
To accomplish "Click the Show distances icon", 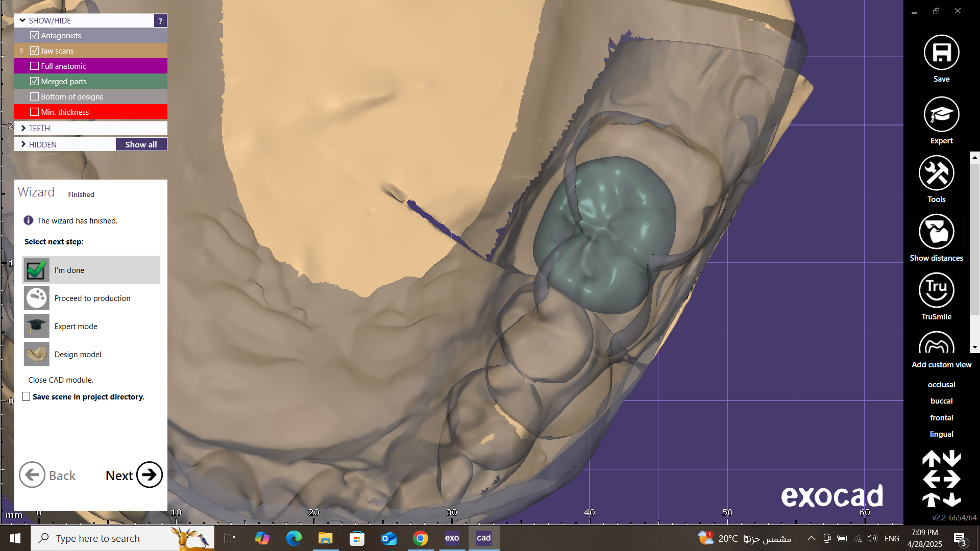I will tap(936, 232).
